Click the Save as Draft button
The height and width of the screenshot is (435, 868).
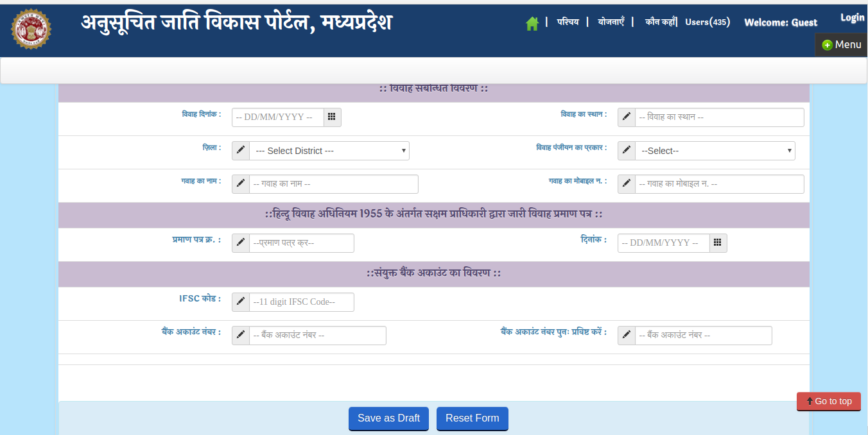tap(388, 418)
